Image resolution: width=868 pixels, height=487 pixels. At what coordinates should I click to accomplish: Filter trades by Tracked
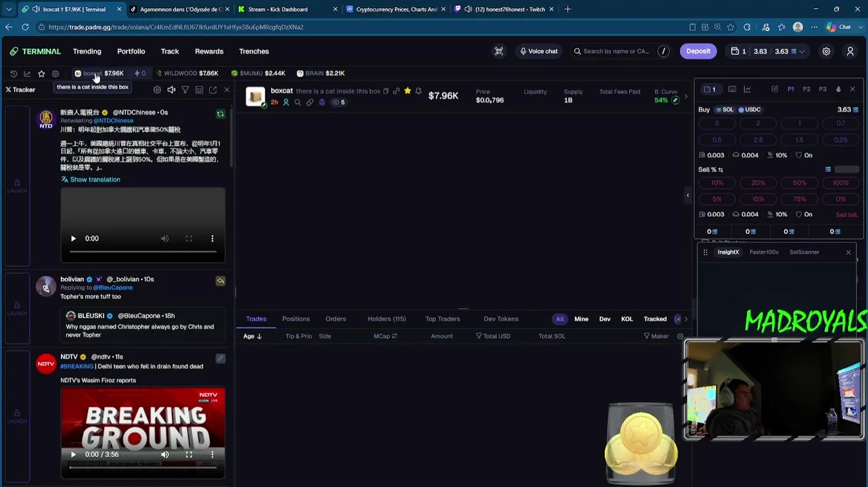pyautogui.click(x=655, y=319)
